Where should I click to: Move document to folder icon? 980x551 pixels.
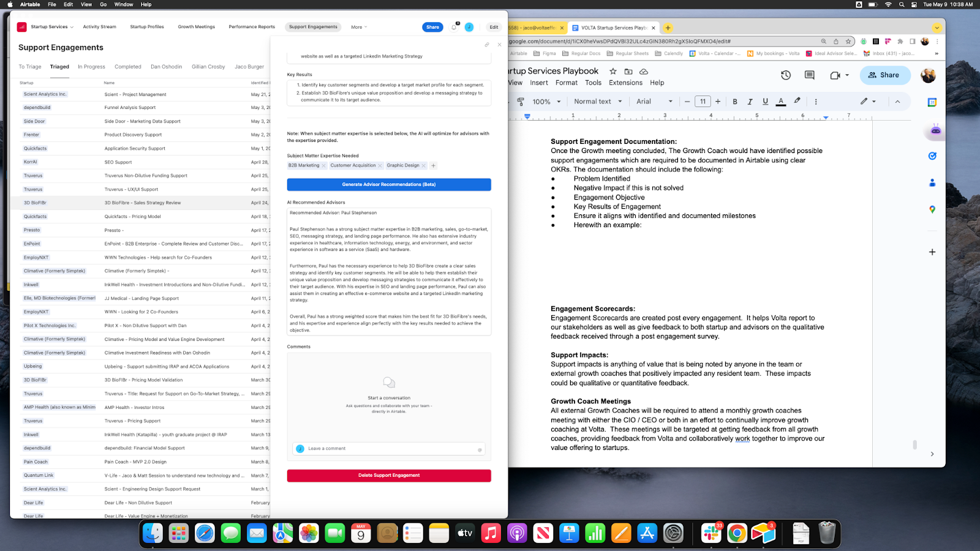coord(628,71)
